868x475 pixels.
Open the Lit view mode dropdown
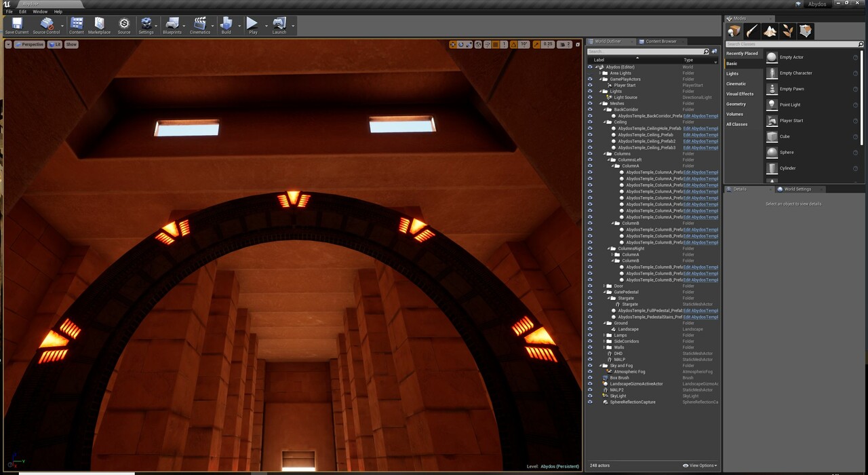point(54,44)
